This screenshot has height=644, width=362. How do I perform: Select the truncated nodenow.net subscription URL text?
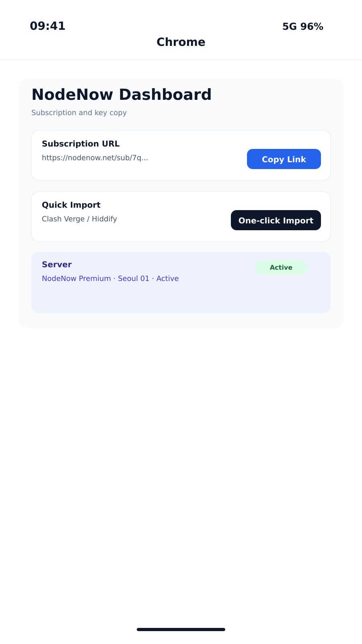(x=95, y=158)
